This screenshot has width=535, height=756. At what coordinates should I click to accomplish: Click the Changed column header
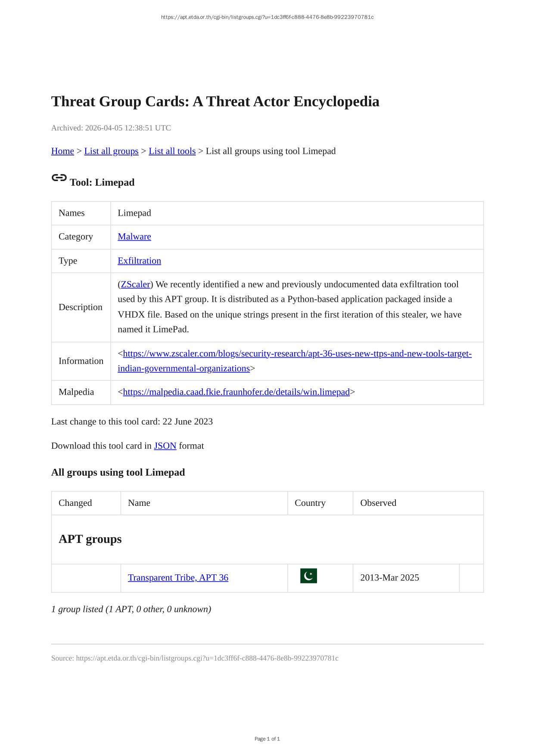[x=75, y=503]
